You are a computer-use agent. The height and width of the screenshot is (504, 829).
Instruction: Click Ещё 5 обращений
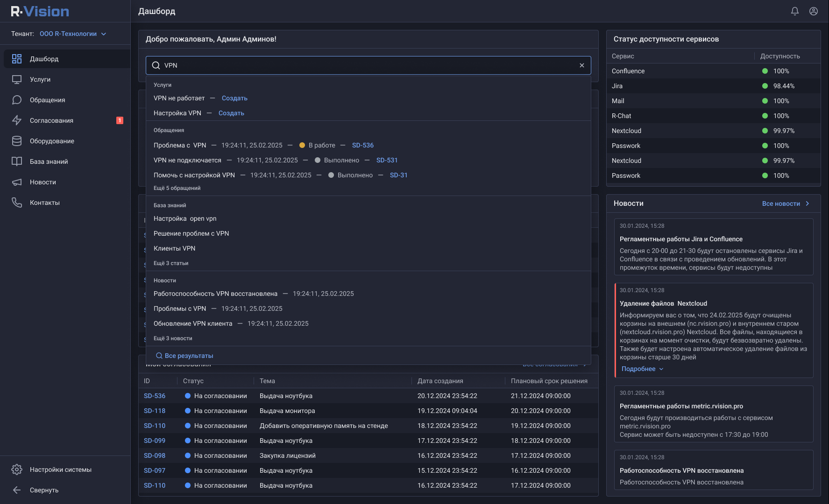[177, 188]
